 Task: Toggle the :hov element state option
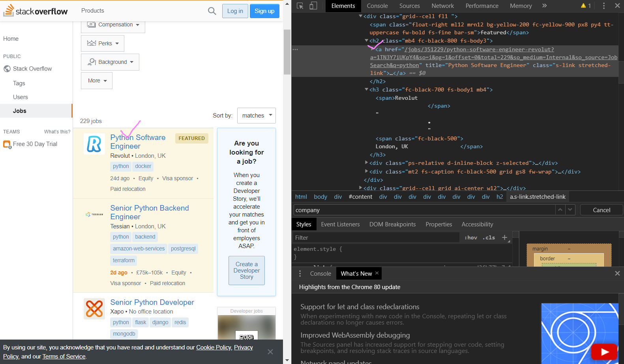[470, 237]
